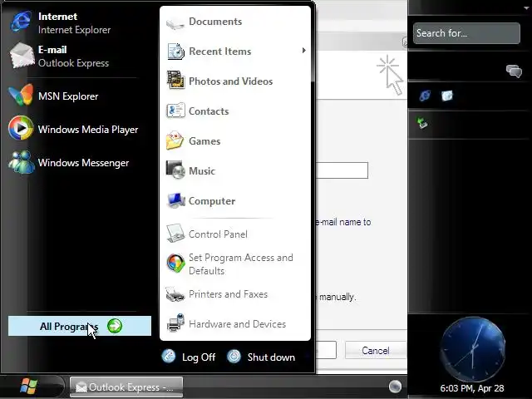Open the Documents folder icon
532x399 pixels.
click(175, 22)
